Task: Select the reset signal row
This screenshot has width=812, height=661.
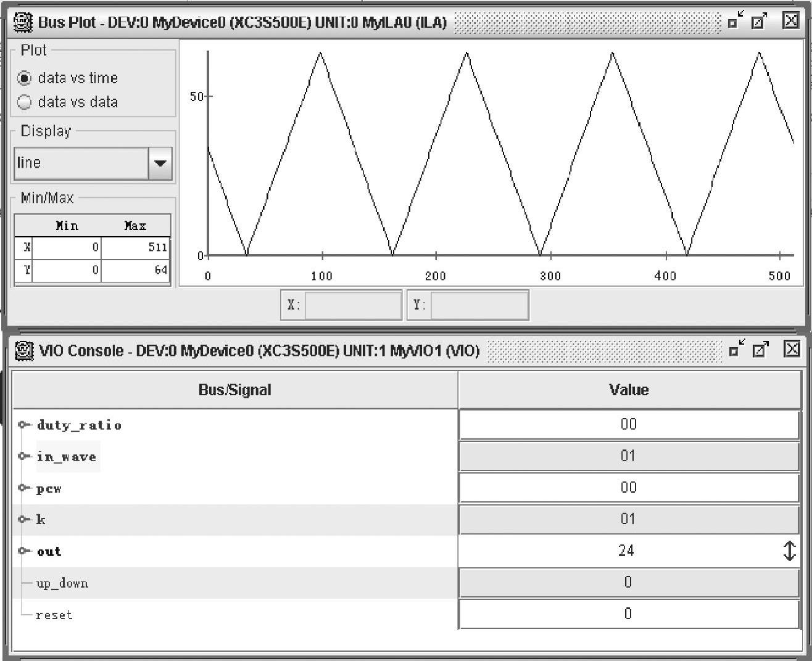Action: (x=54, y=615)
